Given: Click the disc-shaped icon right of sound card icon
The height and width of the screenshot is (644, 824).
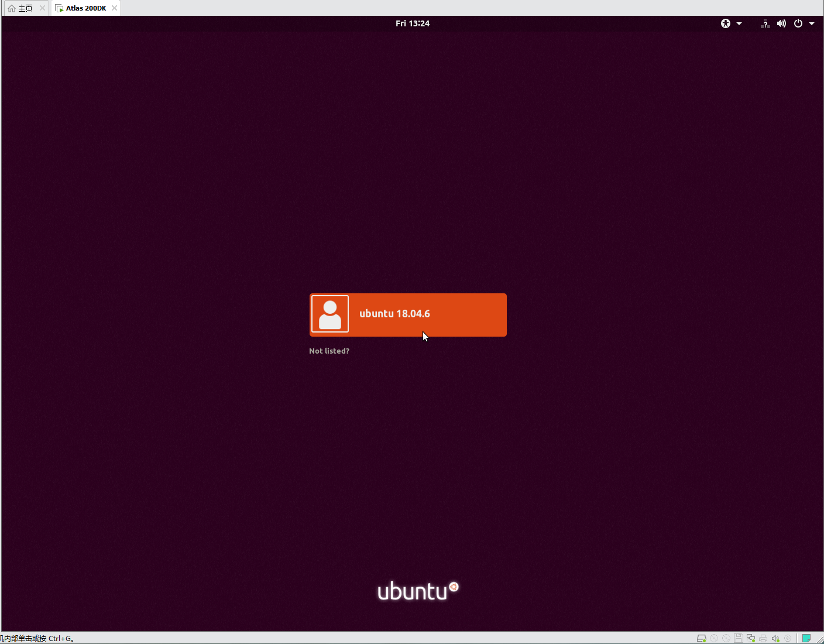Looking at the screenshot, I should [x=788, y=638].
